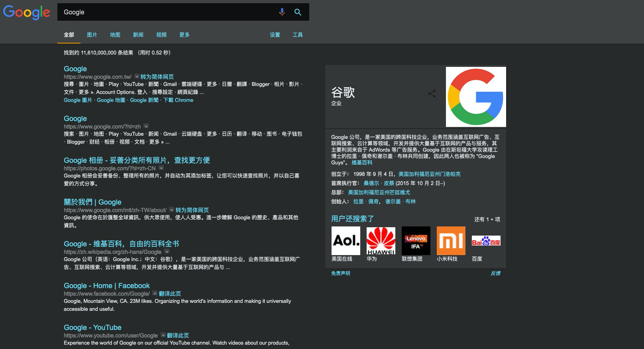
Task: Expand the arrow beside zh.wikipedia.org URL
Action: click(167, 252)
